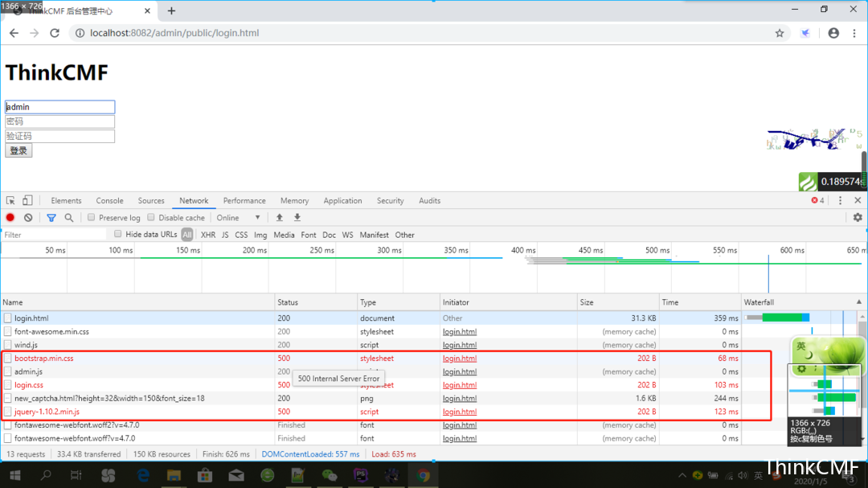Tick the checkbox beside wind.js
Viewport: 868px width, 488px height.
(x=8, y=345)
